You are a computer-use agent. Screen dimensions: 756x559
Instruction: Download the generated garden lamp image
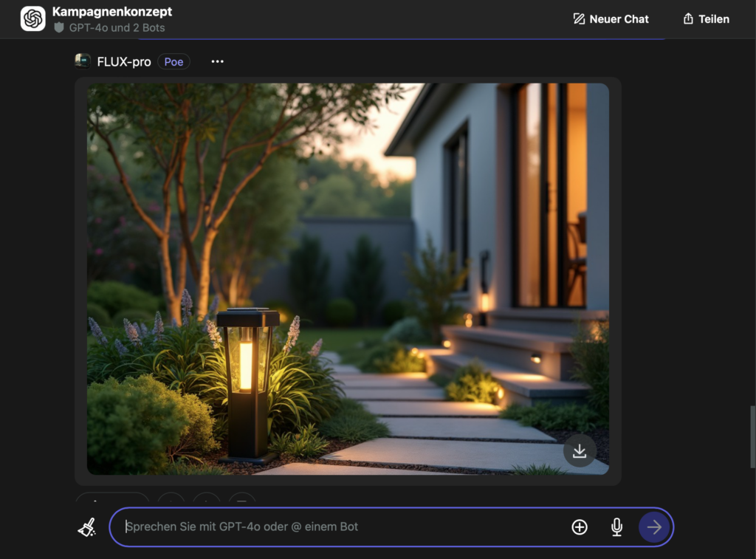(580, 450)
